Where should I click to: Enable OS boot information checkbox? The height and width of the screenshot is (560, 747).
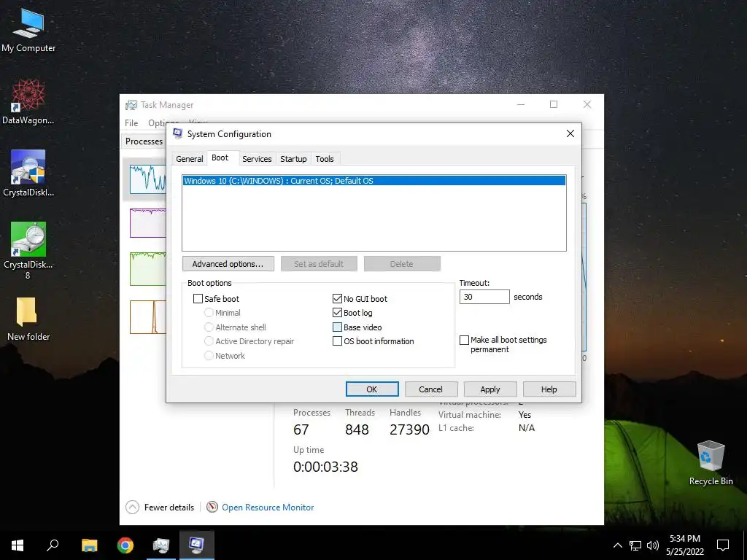[337, 341]
